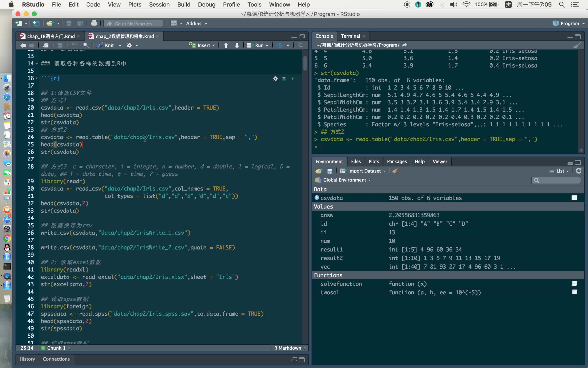Click the workspace panes layout icon

click(x=174, y=23)
